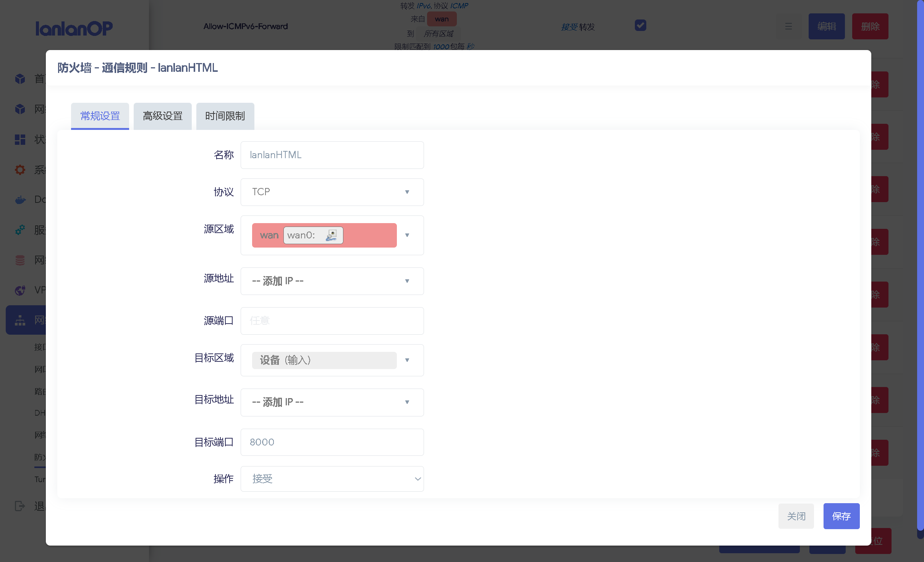Click the 源端口 input field
Screen dimensions: 924x562
click(x=332, y=321)
